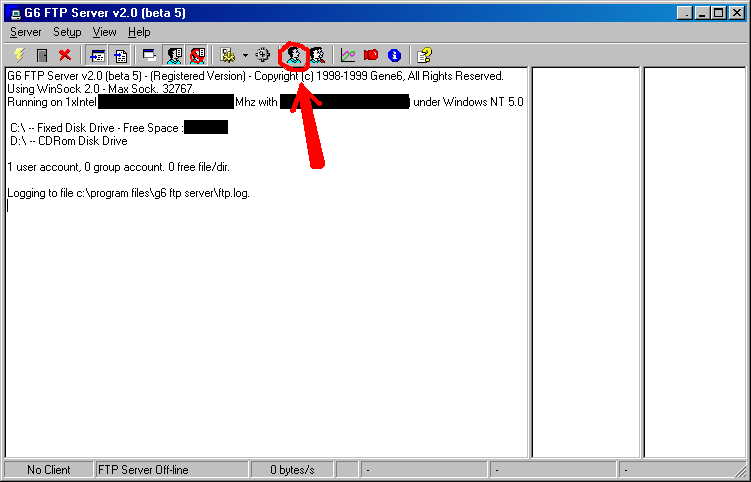Toggle the red-crossed banned users icon
This screenshot has height=482, width=751.
point(197,56)
